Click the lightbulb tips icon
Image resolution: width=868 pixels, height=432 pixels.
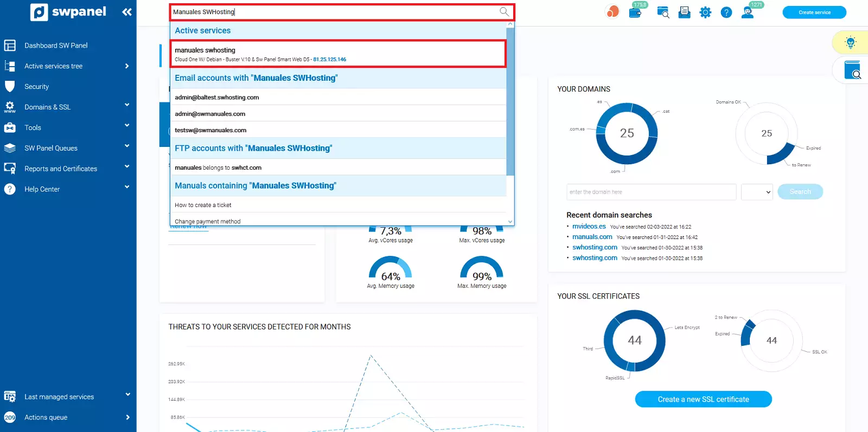pyautogui.click(x=850, y=42)
